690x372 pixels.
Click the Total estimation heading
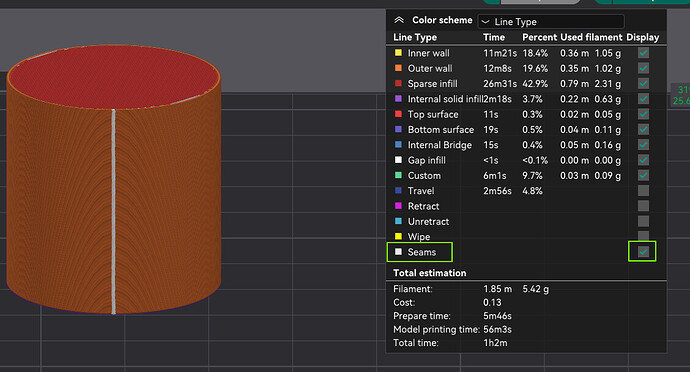(429, 273)
